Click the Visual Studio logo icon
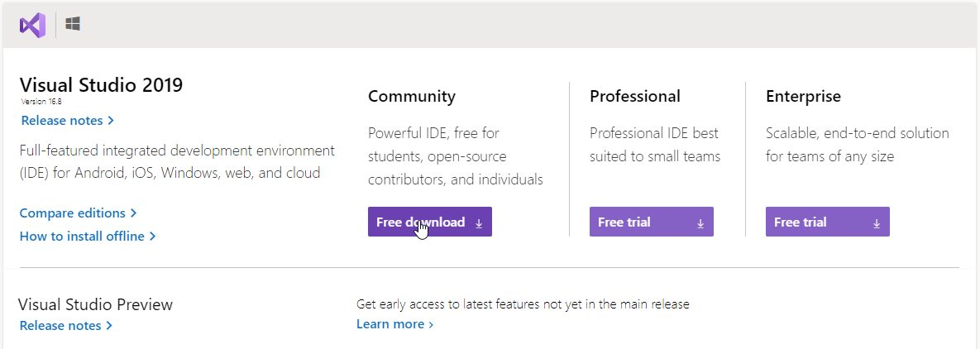 click(x=32, y=25)
